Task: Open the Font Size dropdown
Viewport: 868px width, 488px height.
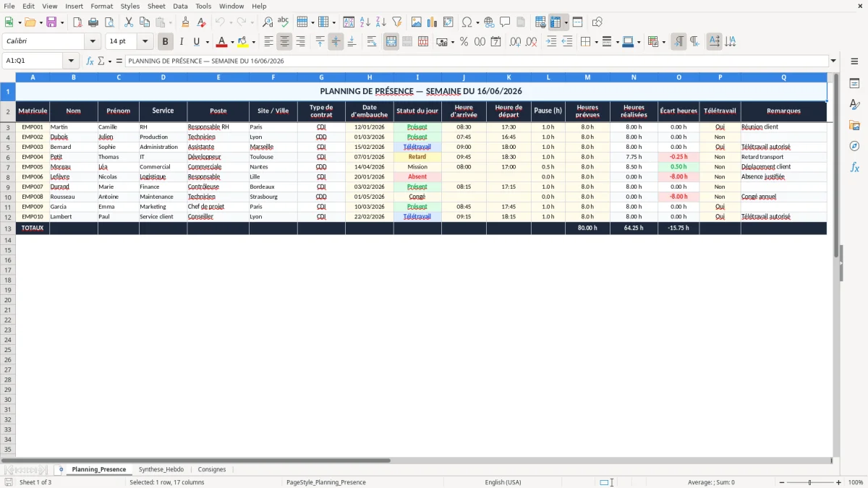Action: [145, 42]
